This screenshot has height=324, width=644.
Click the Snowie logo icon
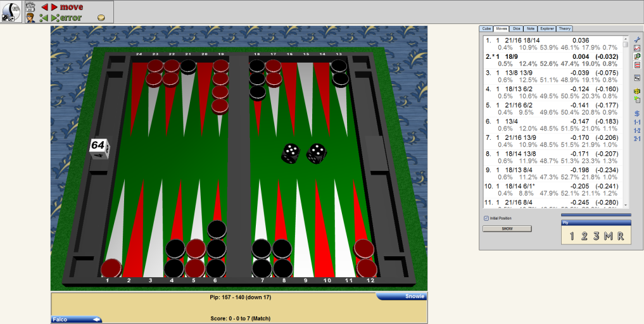tap(9, 11)
